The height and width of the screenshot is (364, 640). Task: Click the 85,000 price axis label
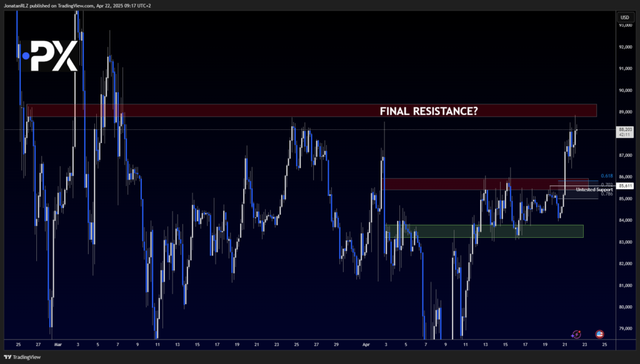[625, 199]
